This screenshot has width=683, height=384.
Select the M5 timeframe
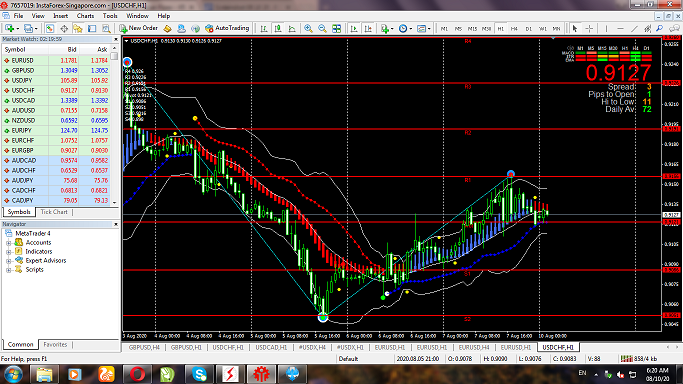point(458,28)
